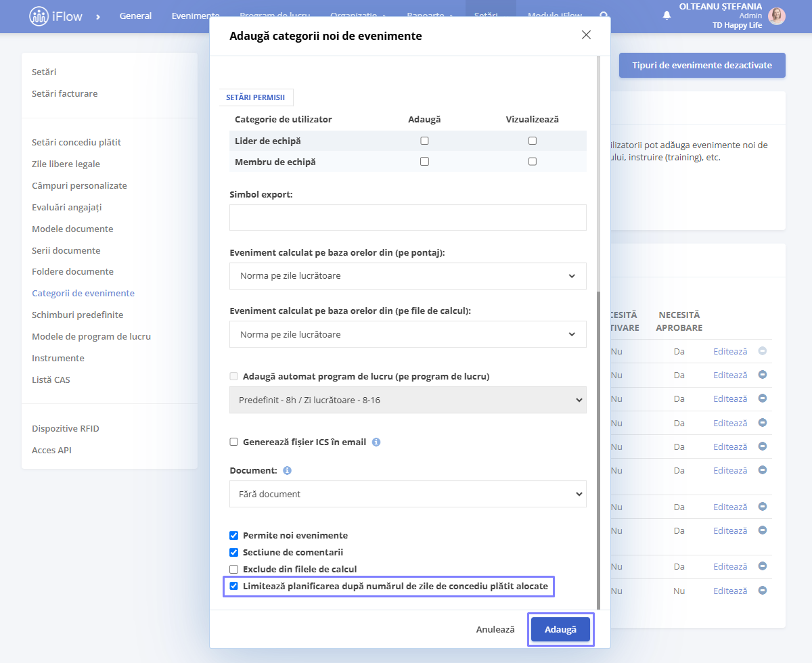This screenshot has width=812, height=663.
Task: Check Vizualizează for Membru de echipă
Action: 533,162
